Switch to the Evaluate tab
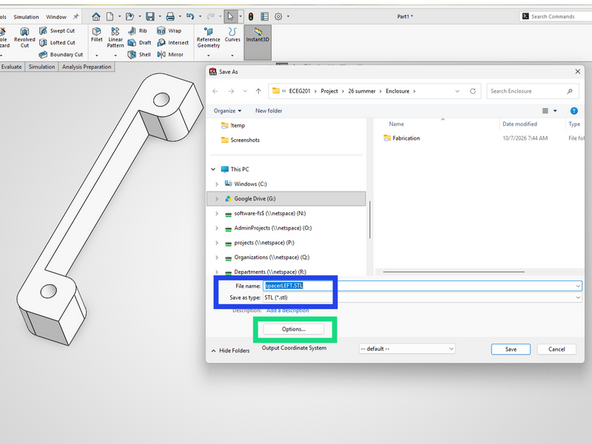The width and height of the screenshot is (592, 444). [12, 67]
